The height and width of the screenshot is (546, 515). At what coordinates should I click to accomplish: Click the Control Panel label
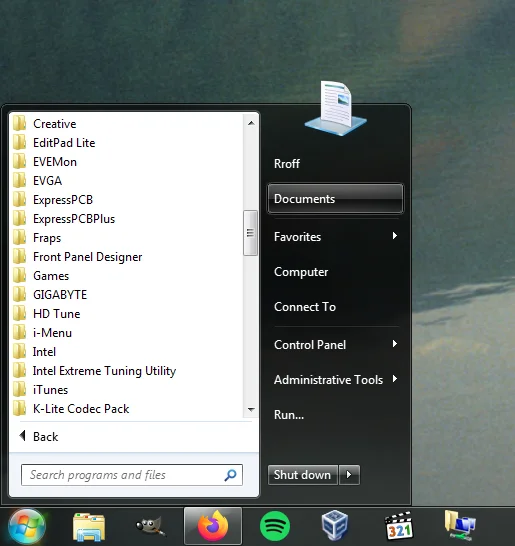pos(310,345)
